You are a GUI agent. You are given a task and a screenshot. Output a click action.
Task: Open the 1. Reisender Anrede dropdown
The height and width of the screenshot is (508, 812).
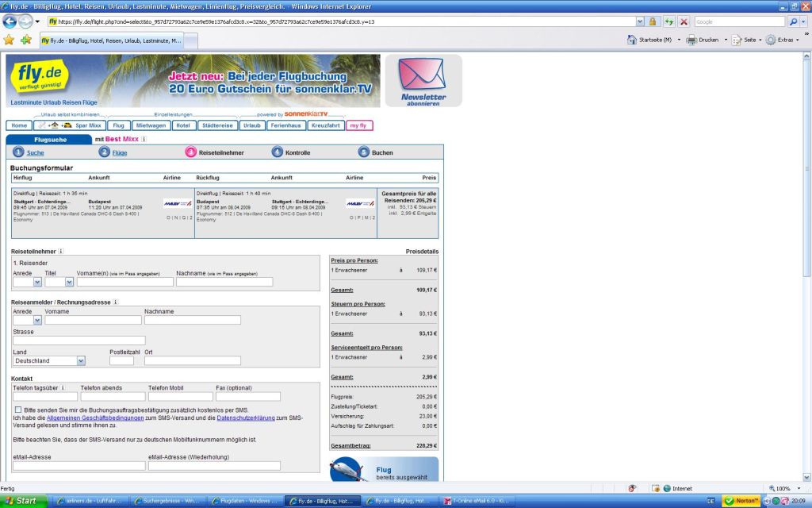[37, 282]
